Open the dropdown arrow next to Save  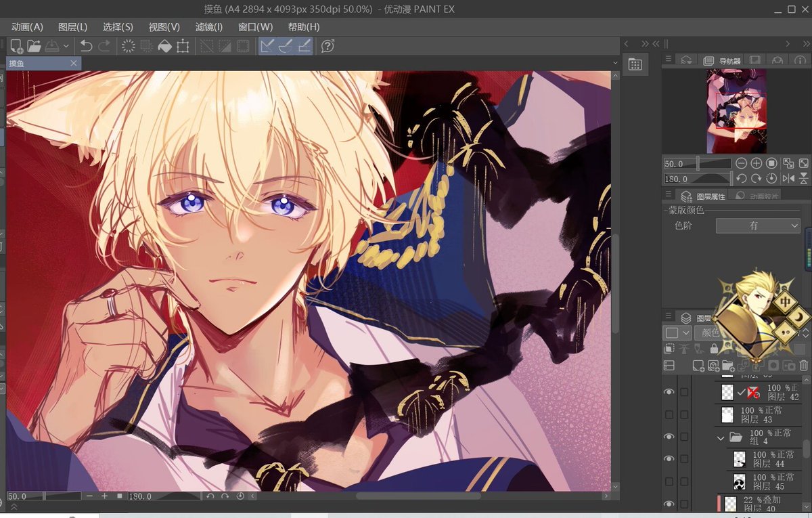click(x=66, y=46)
